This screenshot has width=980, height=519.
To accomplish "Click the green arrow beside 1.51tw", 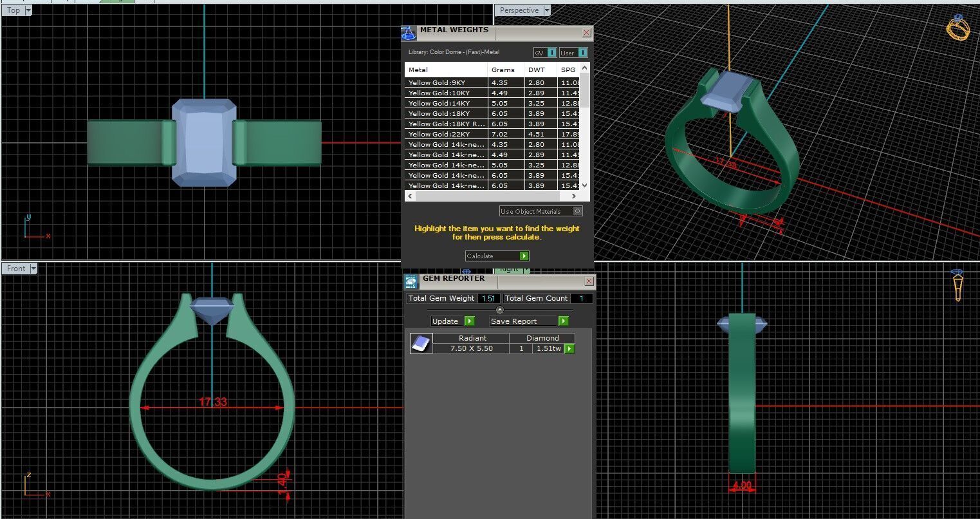I will point(569,348).
